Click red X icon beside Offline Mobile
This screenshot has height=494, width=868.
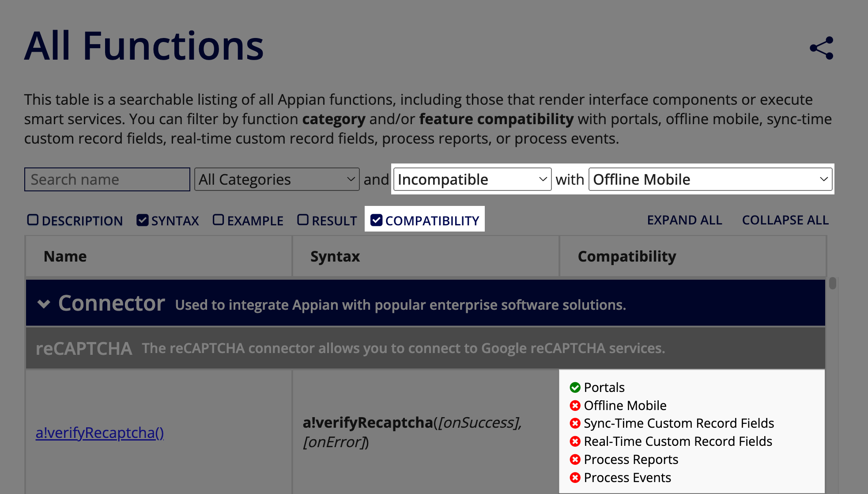tap(575, 405)
